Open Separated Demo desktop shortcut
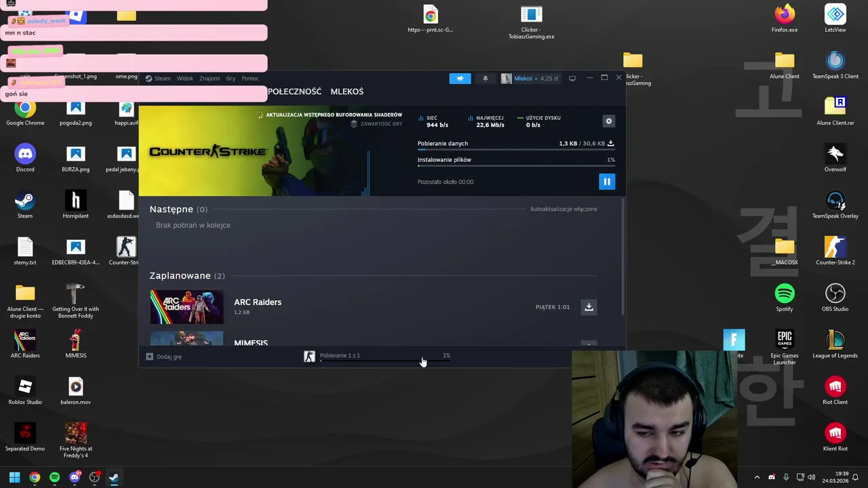The width and height of the screenshot is (868, 488). [x=25, y=437]
